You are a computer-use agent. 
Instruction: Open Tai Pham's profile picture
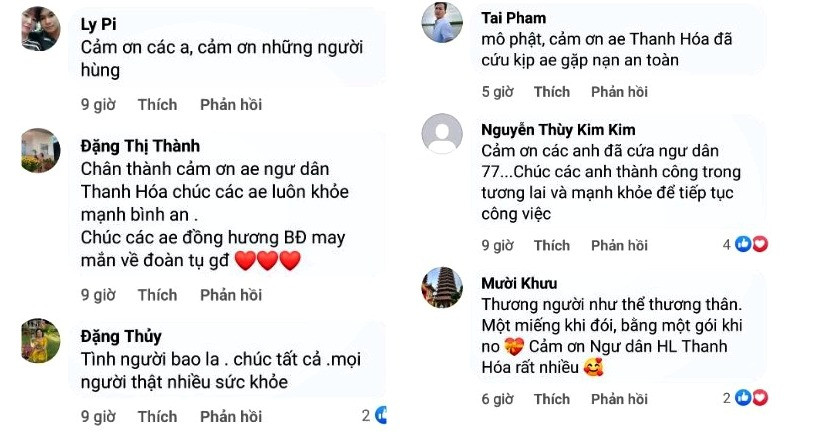[441, 21]
